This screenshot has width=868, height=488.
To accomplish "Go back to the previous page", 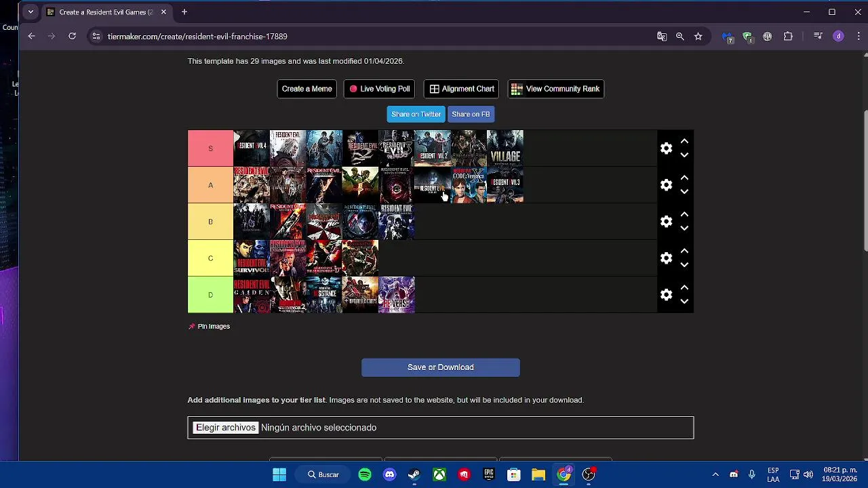I will point(31,37).
